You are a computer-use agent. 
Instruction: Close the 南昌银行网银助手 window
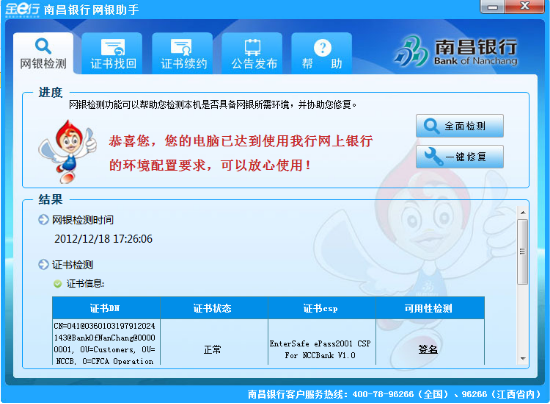pyautogui.click(x=525, y=7)
